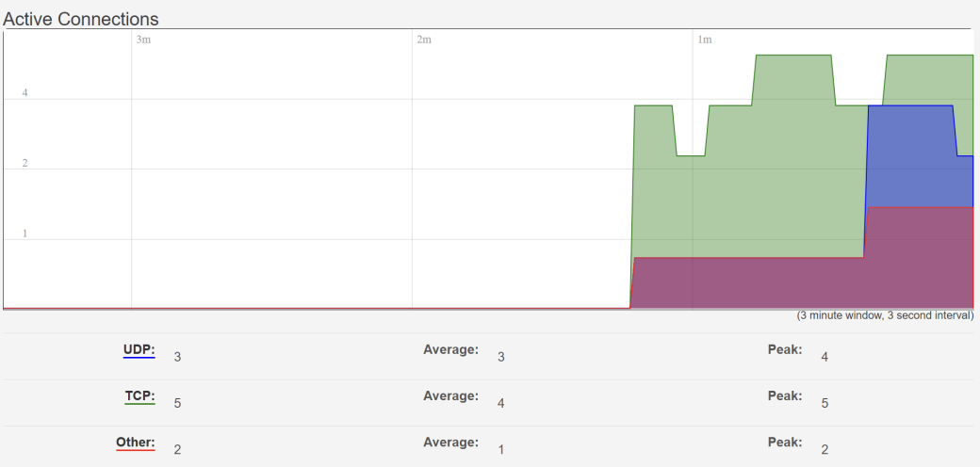Image resolution: width=980 pixels, height=467 pixels.
Task: Click the Peak label in TCP row
Action: (785, 395)
